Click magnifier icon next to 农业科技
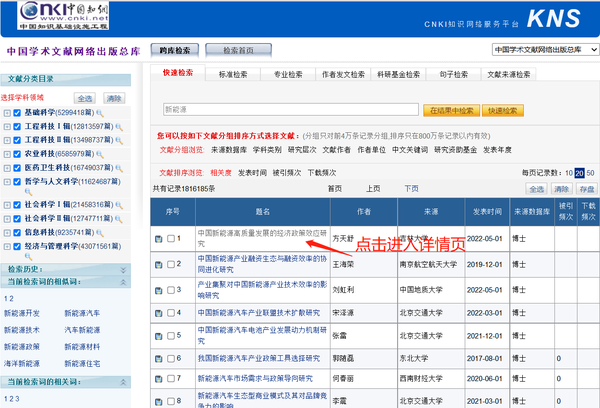600x408 pixels. (x=100, y=155)
